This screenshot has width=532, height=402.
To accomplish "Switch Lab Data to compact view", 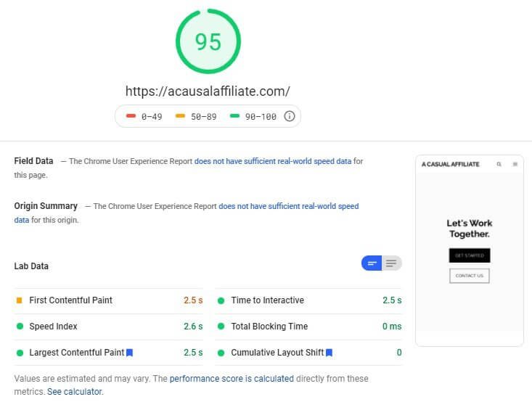I will (372, 263).
